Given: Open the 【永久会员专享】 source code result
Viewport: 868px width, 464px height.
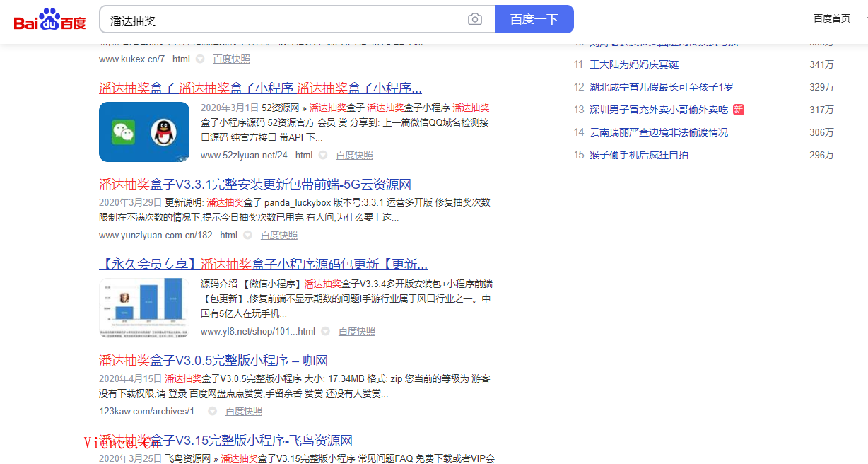Looking at the screenshot, I should (x=263, y=265).
